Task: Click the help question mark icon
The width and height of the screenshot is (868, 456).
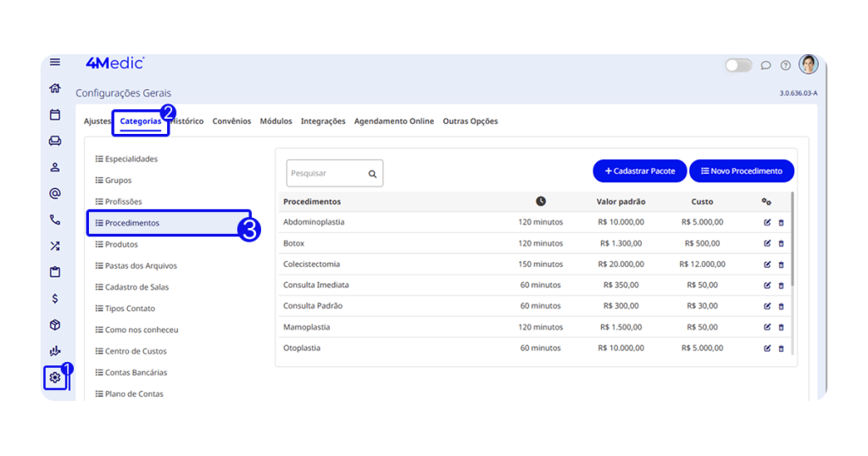Action: [x=786, y=65]
